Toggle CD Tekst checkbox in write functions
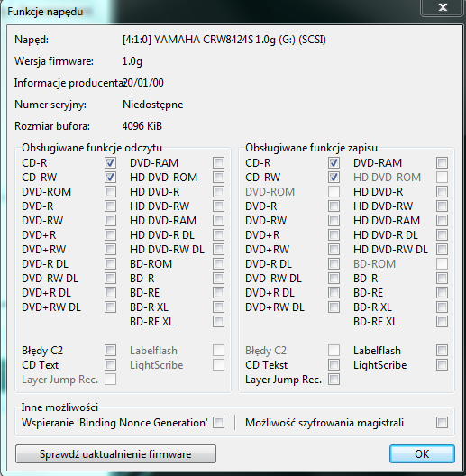Screen dimensions: 466x476 [334, 364]
